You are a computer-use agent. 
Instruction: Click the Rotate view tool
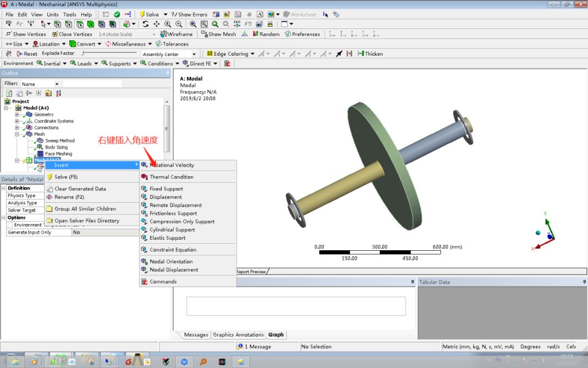coord(146,23)
